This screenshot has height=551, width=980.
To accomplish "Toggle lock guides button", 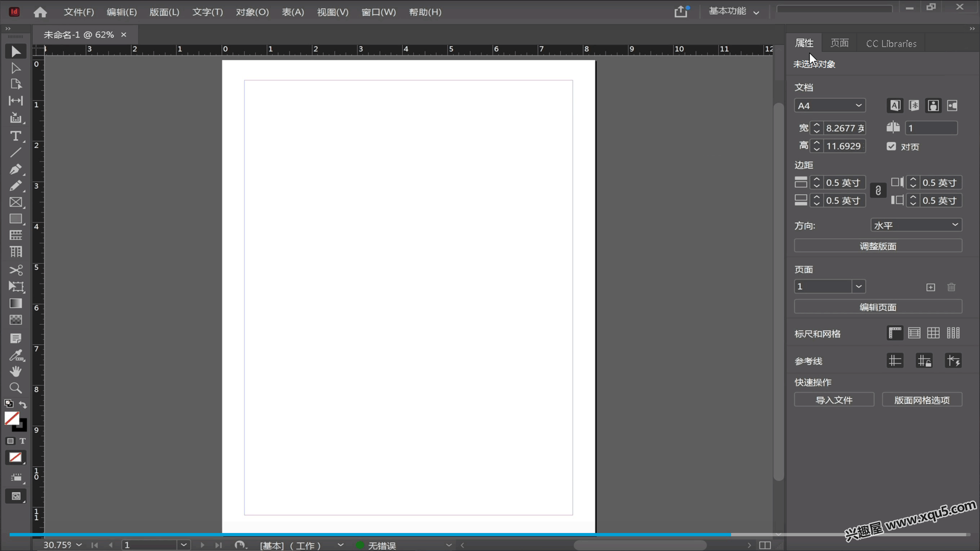I will pos(924,360).
